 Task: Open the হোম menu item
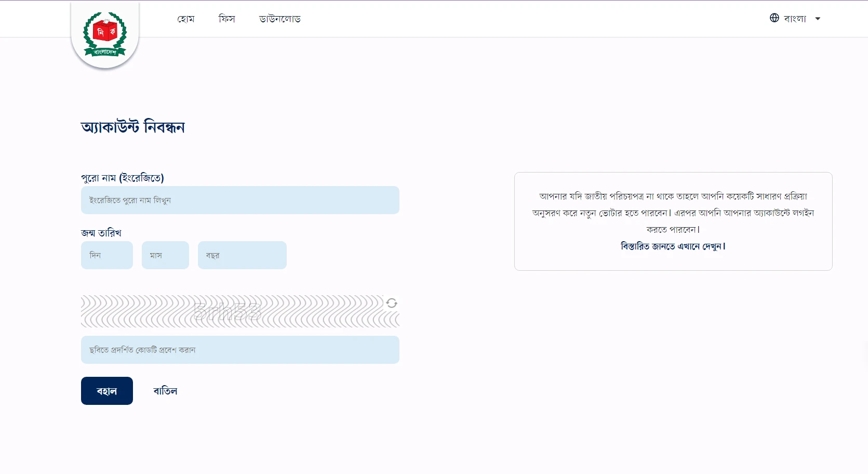(x=185, y=19)
